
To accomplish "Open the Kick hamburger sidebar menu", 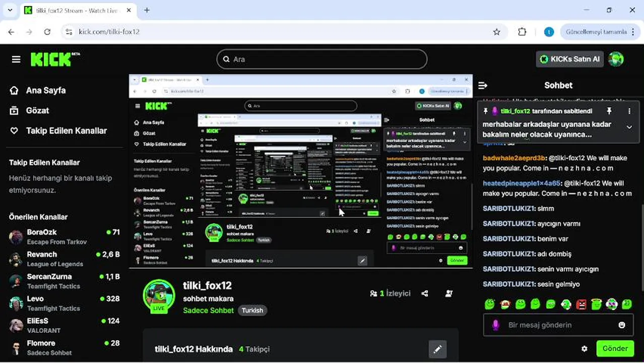I will pyautogui.click(x=16, y=59).
